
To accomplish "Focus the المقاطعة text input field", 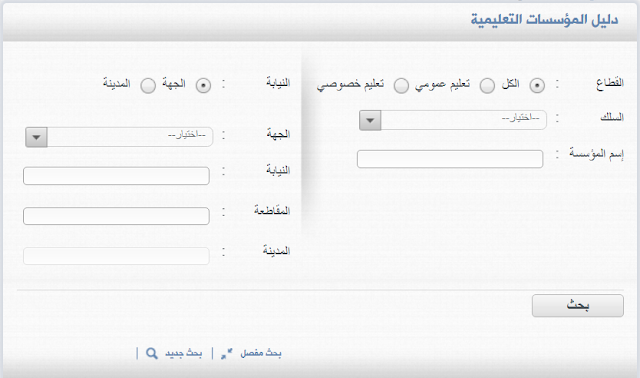I will pyautogui.click(x=116, y=216).
